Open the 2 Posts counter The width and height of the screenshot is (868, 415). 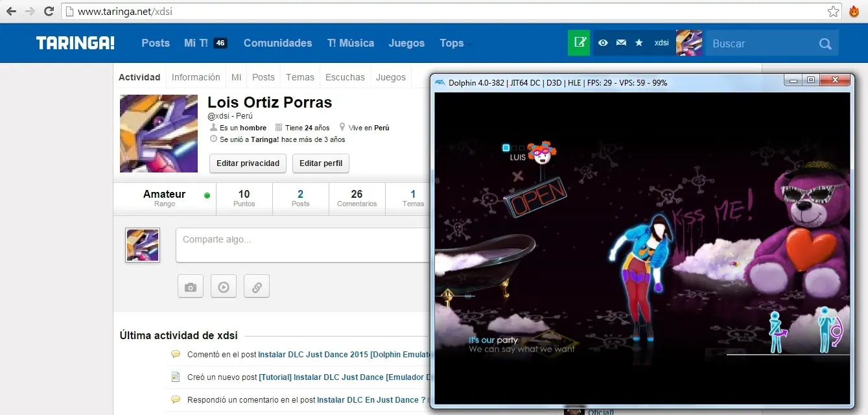point(300,198)
